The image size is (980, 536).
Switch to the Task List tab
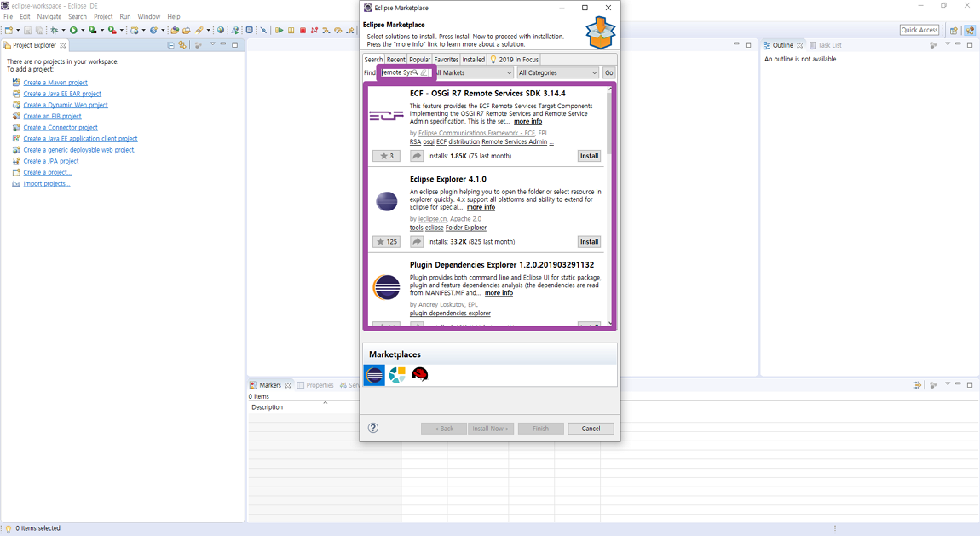(x=826, y=45)
